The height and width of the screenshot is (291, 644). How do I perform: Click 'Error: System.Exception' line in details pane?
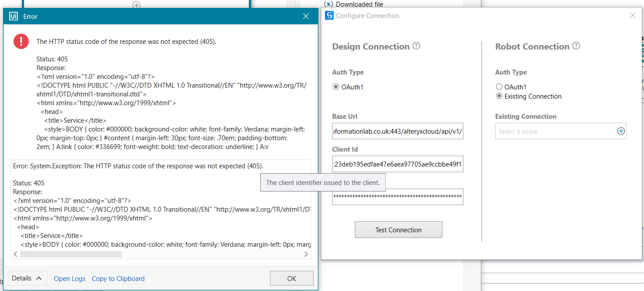[138, 166]
